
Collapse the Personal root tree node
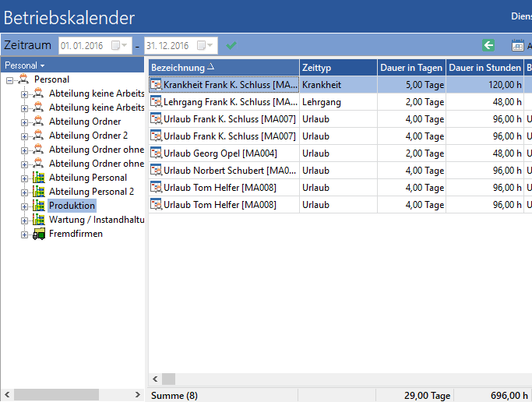(x=10, y=80)
